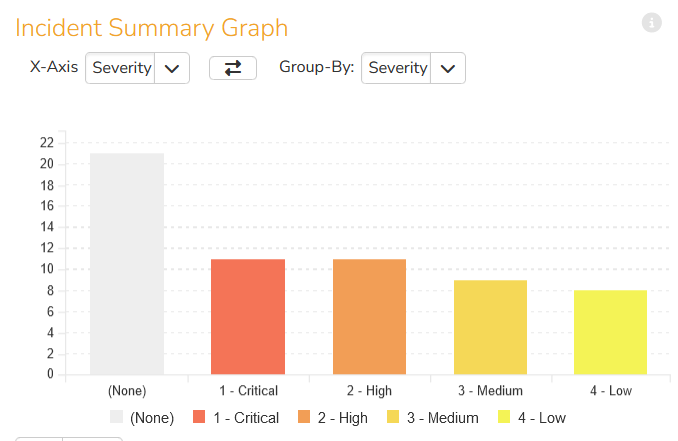This screenshot has width=678, height=441.
Task: Click the swap axes arrows button
Action: (233, 68)
